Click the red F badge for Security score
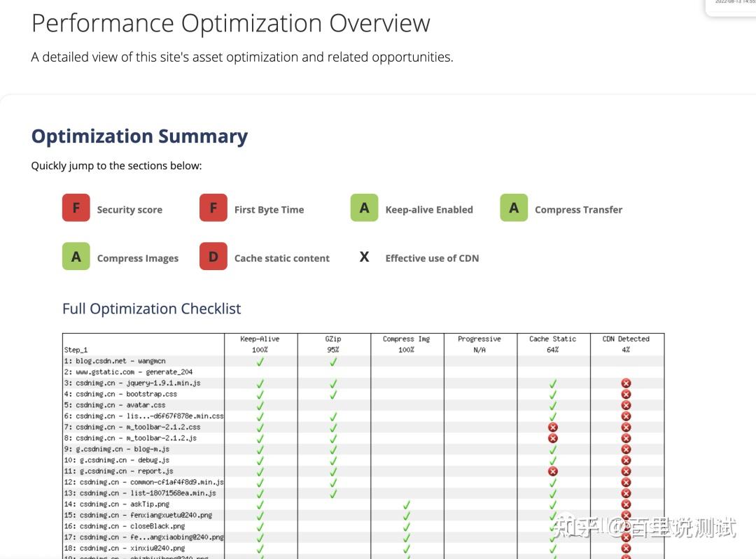The image size is (756, 559). [76, 208]
